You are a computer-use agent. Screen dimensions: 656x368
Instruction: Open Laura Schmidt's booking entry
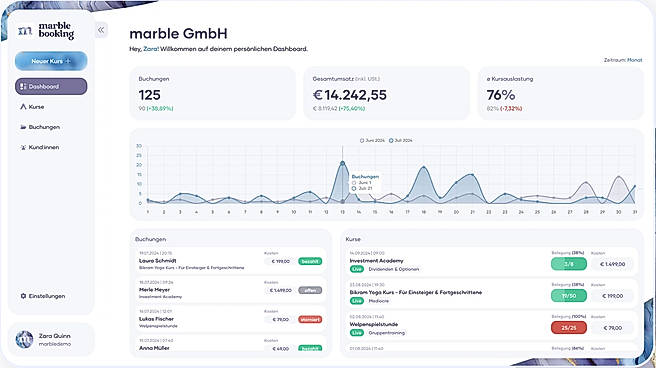pos(231,261)
